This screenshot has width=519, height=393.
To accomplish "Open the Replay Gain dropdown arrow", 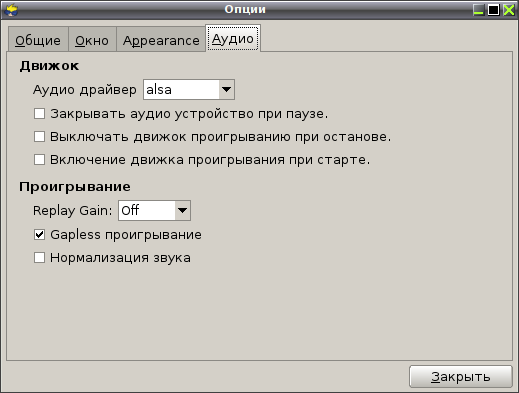I will pyautogui.click(x=182, y=210).
